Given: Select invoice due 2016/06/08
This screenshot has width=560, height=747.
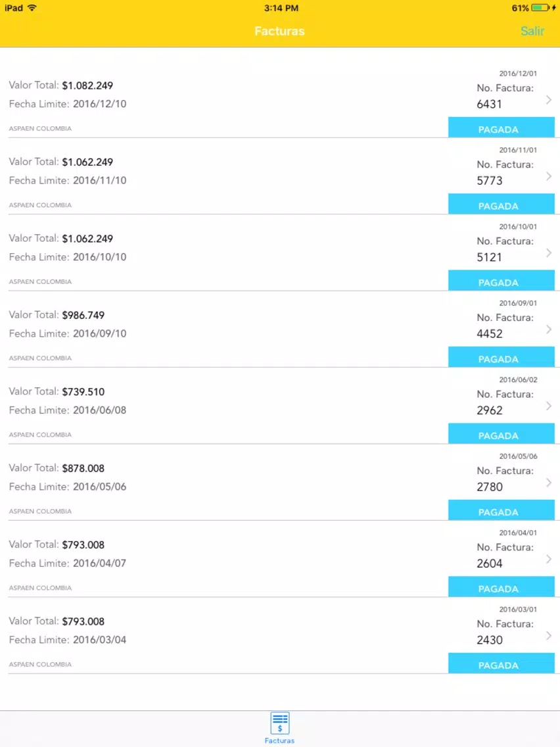Looking at the screenshot, I should point(280,406).
